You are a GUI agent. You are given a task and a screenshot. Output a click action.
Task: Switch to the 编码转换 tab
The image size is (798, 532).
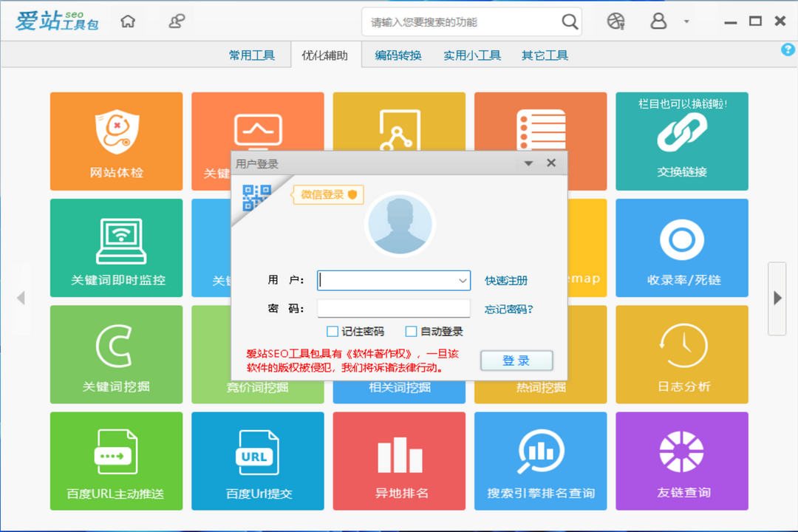click(400, 55)
